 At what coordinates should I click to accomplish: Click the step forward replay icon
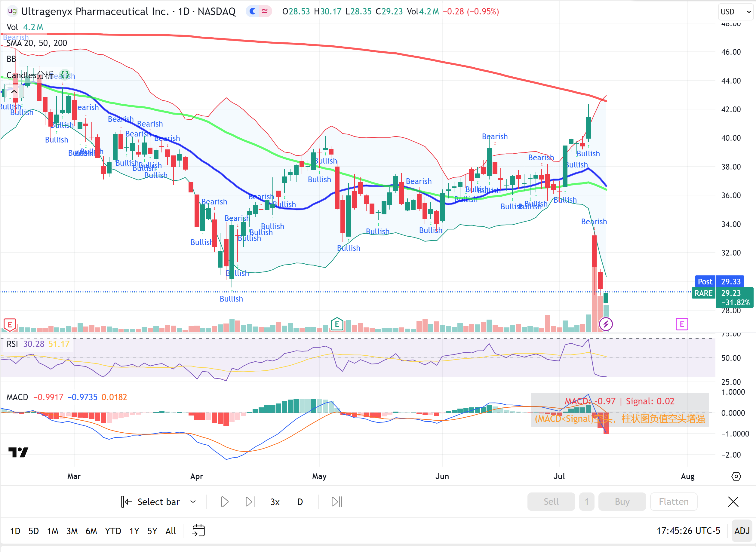[x=250, y=501]
